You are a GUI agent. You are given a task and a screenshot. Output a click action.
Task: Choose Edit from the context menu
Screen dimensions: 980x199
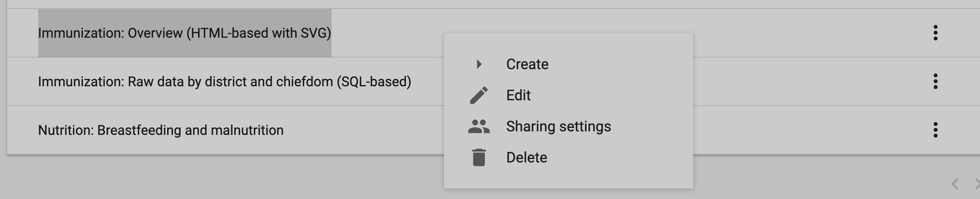518,95
